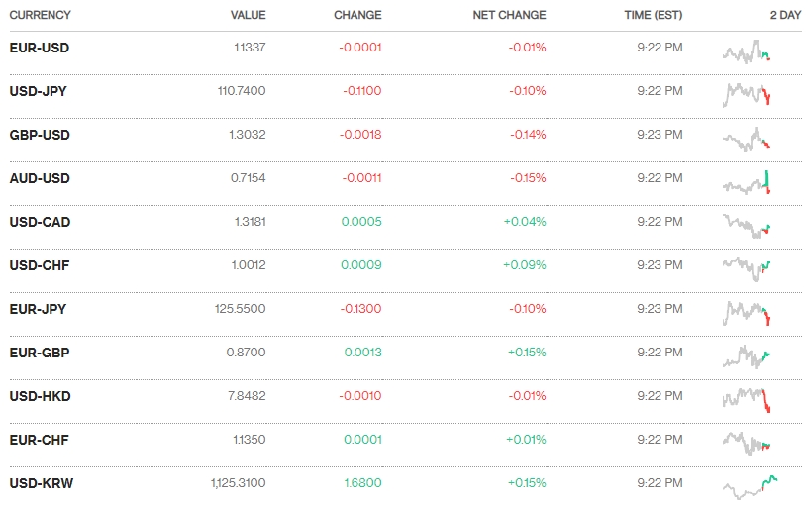Open the USD-JPY 2 day mini chart

[x=748, y=94]
